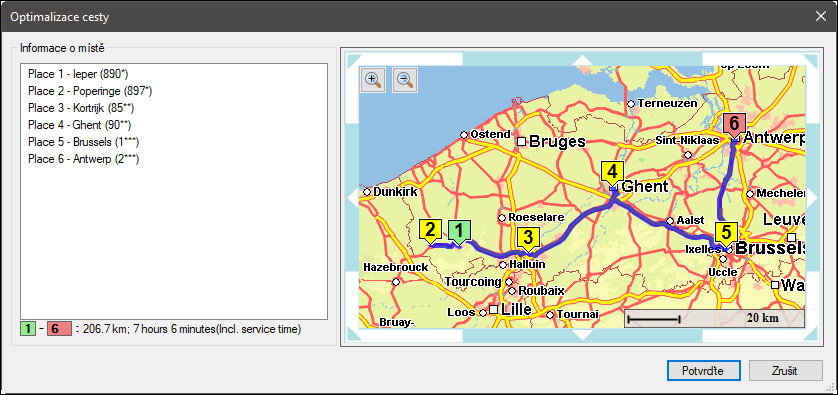Viewport: 838px width, 395px height.
Task: Pan the map right with right arrow
Action: [811, 198]
